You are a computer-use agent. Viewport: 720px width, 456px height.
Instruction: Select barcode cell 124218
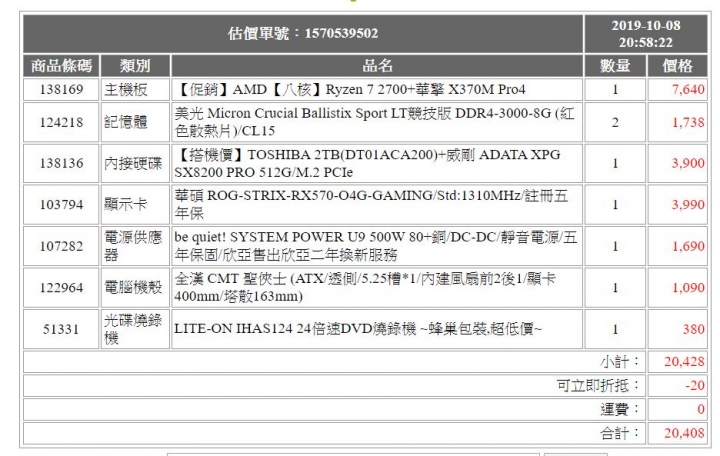click(62, 122)
